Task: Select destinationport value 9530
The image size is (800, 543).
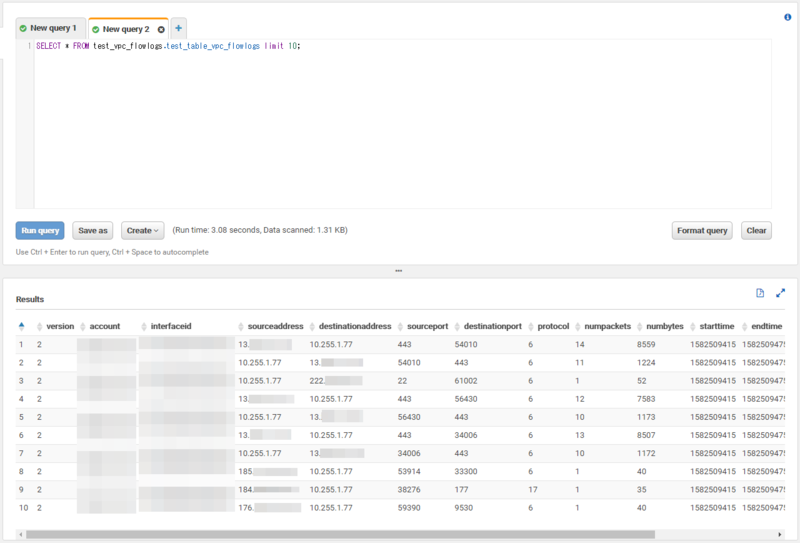Action: tap(464, 508)
